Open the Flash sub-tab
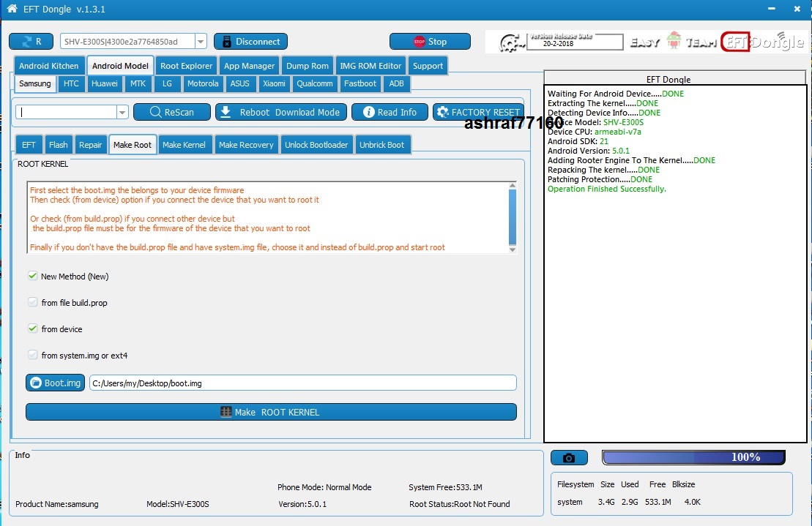This screenshot has height=526, width=812. pyautogui.click(x=58, y=145)
